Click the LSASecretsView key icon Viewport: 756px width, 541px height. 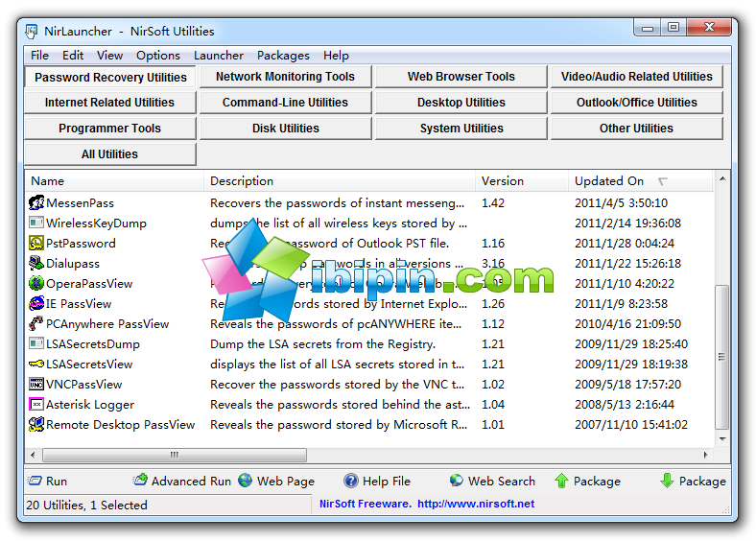click(36, 365)
